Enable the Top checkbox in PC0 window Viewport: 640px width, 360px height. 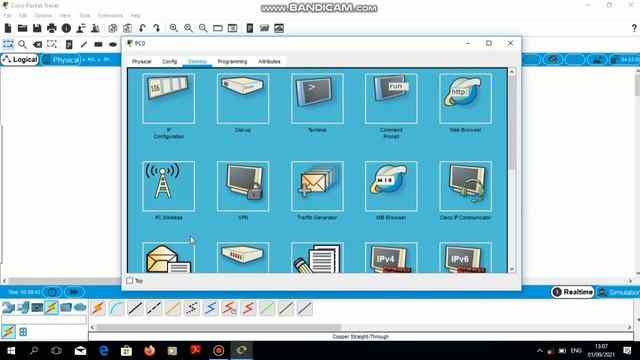click(130, 281)
